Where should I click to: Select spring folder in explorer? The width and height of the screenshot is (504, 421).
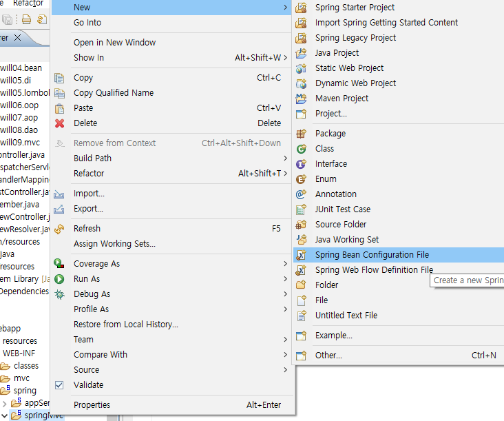coord(25,391)
